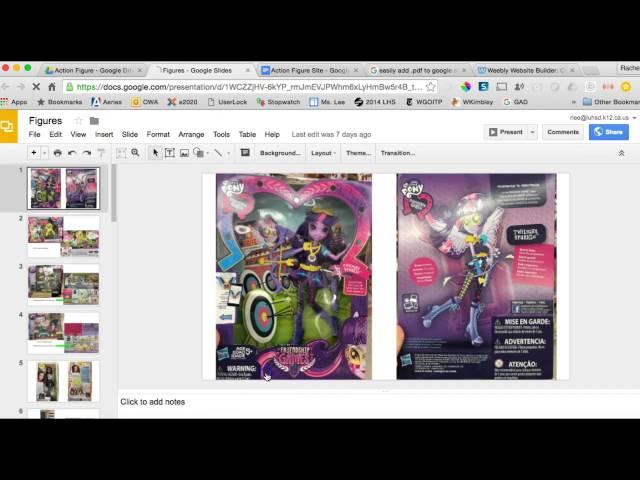Switch to 'easily add .pdf to google' tab

pyautogui.click(x=418, y=70)
